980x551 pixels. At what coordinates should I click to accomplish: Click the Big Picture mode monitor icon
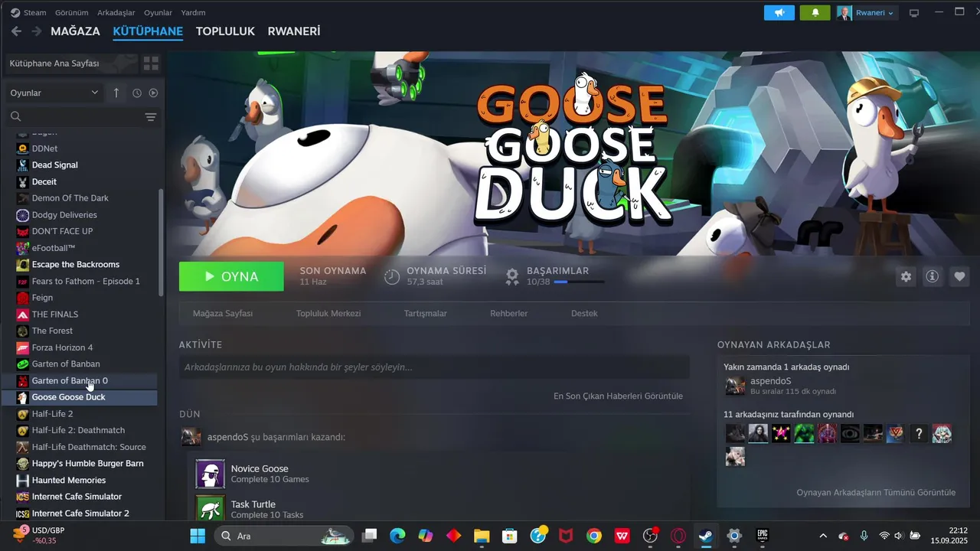coord(913,13)
